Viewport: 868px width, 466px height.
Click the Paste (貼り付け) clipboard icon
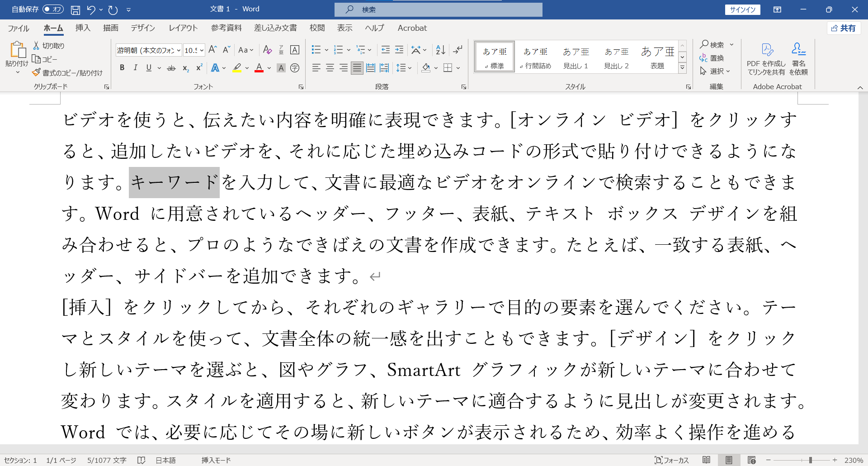17,50
